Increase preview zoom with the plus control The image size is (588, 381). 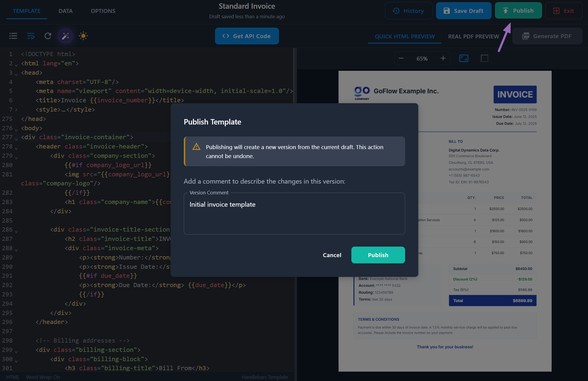coord(443,58)
